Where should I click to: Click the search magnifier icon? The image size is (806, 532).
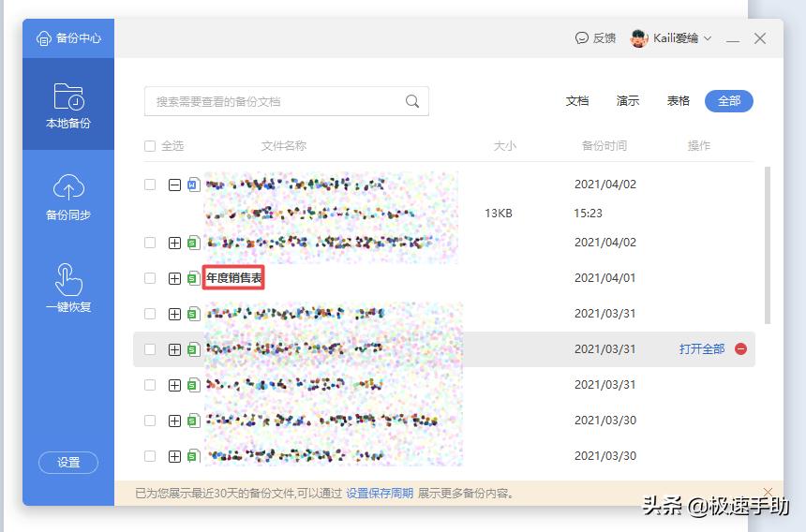pyautogui.click(x=412, y=101)
